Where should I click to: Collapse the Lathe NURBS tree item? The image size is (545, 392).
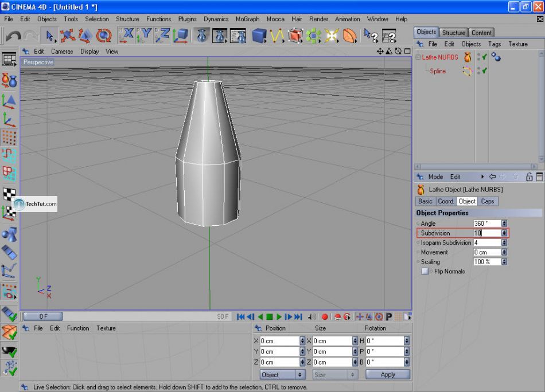coord(418,57)
